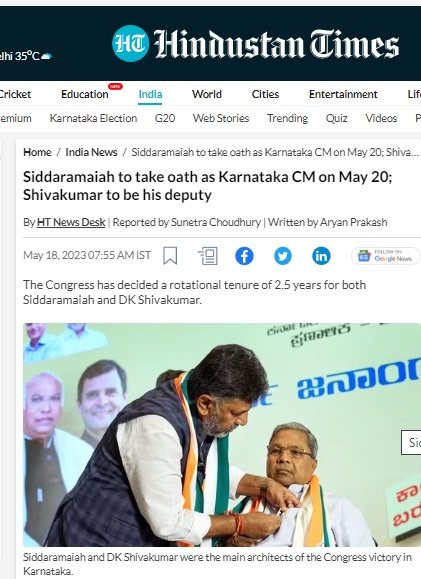Image resolution: width=421 pixels, height=579 pixels.
Task: Click the Delhi weather cloud icon
Action: (x=46, y=56)
